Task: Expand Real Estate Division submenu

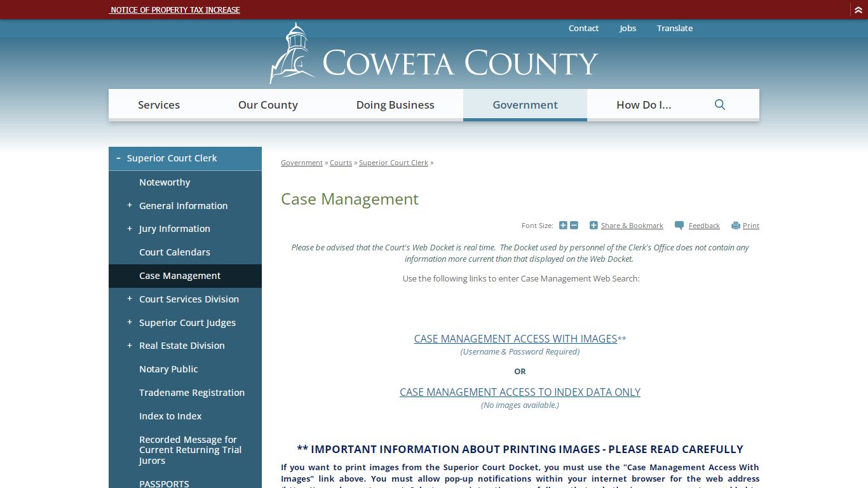Action: [130, 346]
